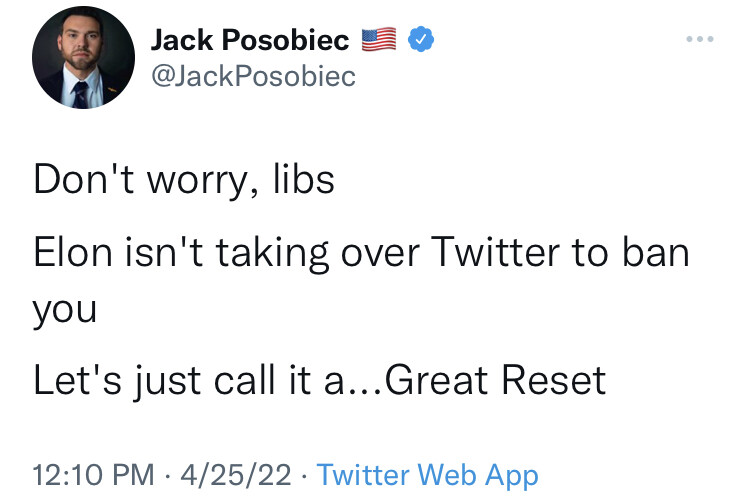Viewport: 730px width, 503px height.
Task: Click the standalone word "you"
Action: click(x=65, y=311)
